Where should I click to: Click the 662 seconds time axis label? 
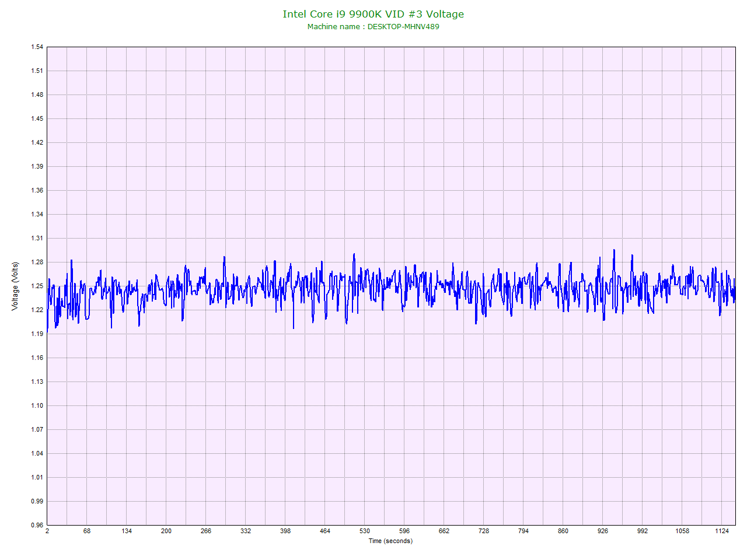(444, 531)
